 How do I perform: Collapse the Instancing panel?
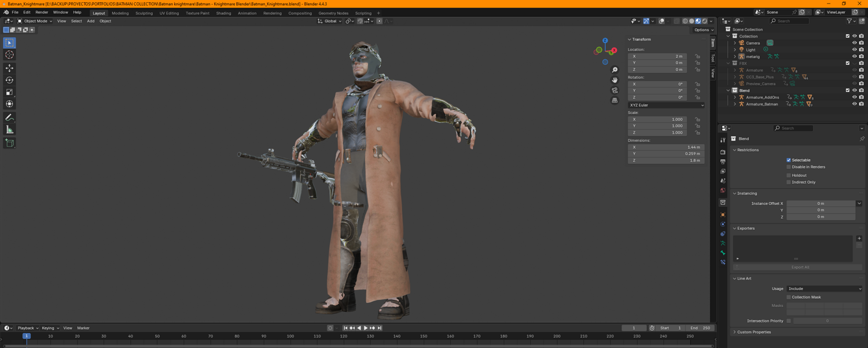(x=746, y=193)
